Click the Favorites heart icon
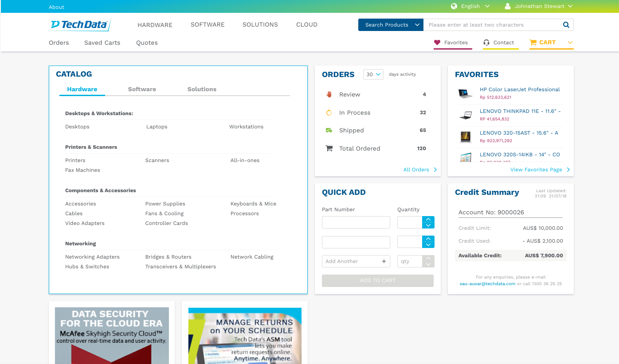619x364 pixels. 437,43
